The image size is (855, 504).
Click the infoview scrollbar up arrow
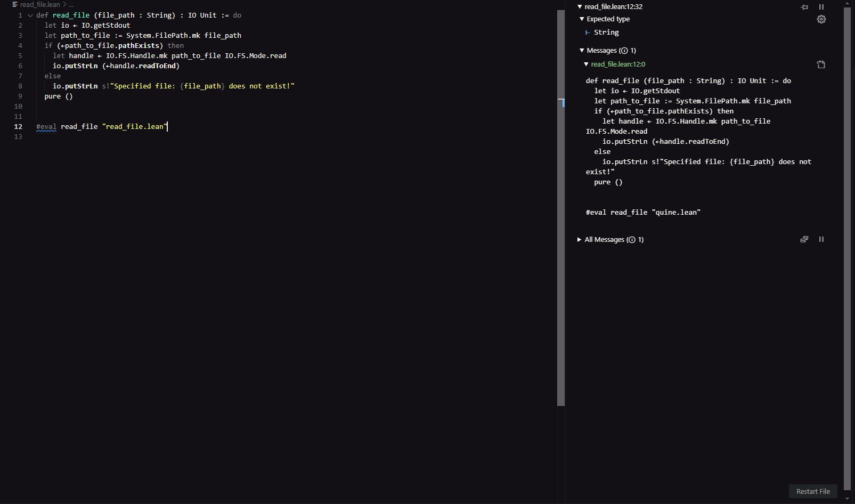(848, 3)
